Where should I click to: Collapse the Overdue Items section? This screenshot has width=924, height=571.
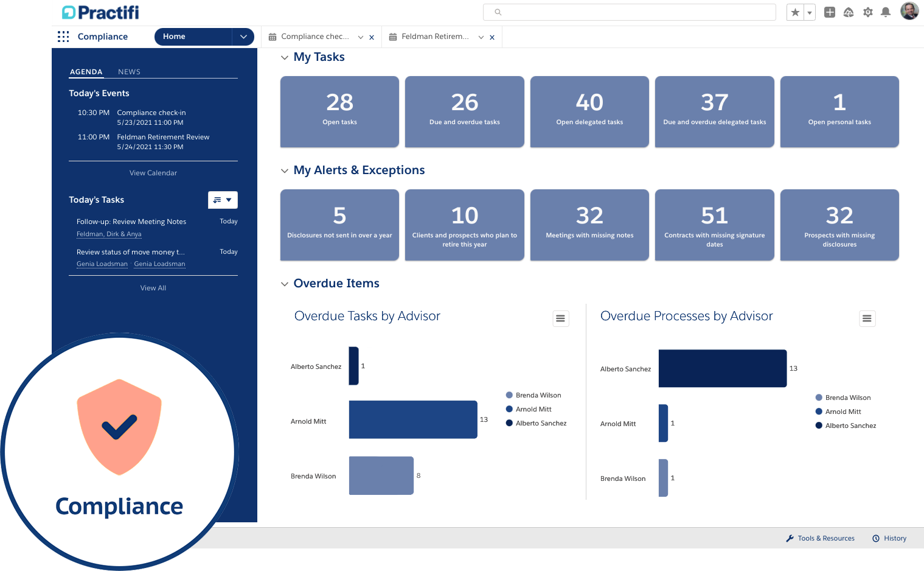point(285,283)
